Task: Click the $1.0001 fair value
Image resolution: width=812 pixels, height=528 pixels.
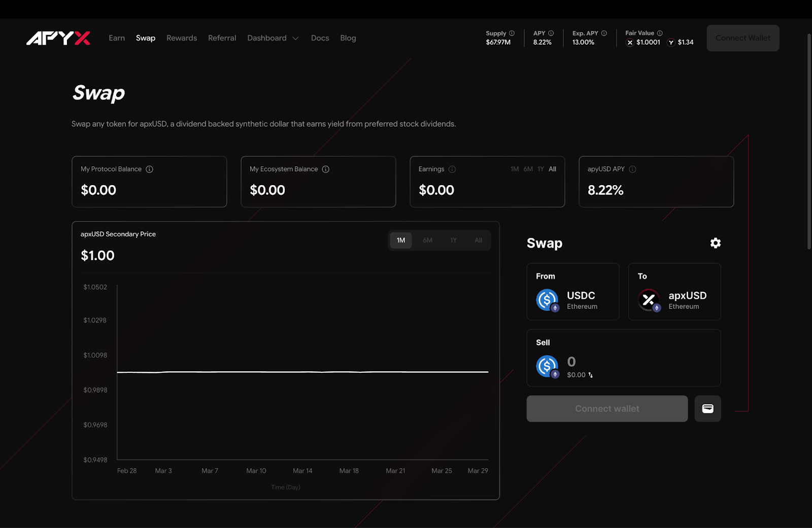Action: pyautogui.click(x=648, y=43)
